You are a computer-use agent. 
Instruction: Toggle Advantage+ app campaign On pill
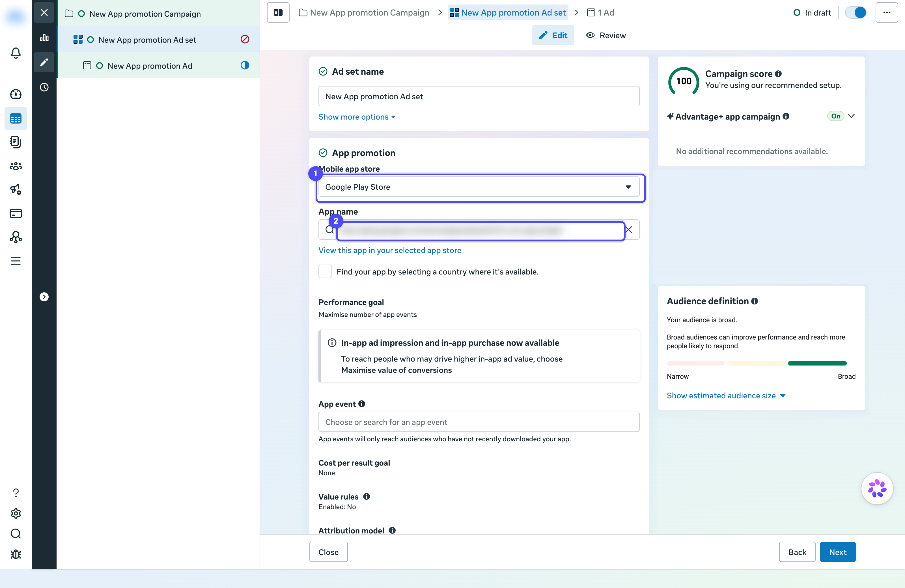point(835,116)
